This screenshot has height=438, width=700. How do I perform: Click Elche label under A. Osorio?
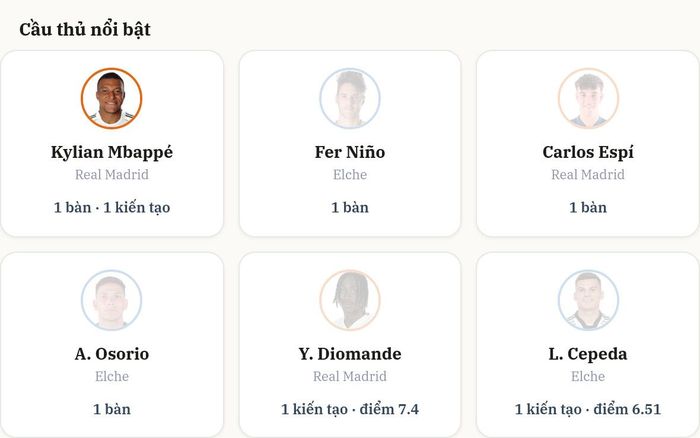[112, 376]
